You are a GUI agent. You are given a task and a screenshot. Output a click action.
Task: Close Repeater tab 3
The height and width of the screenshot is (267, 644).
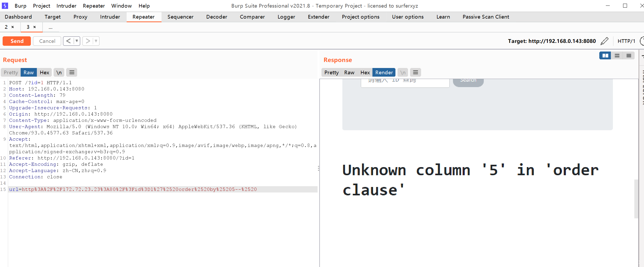click(x=34, y=27)
